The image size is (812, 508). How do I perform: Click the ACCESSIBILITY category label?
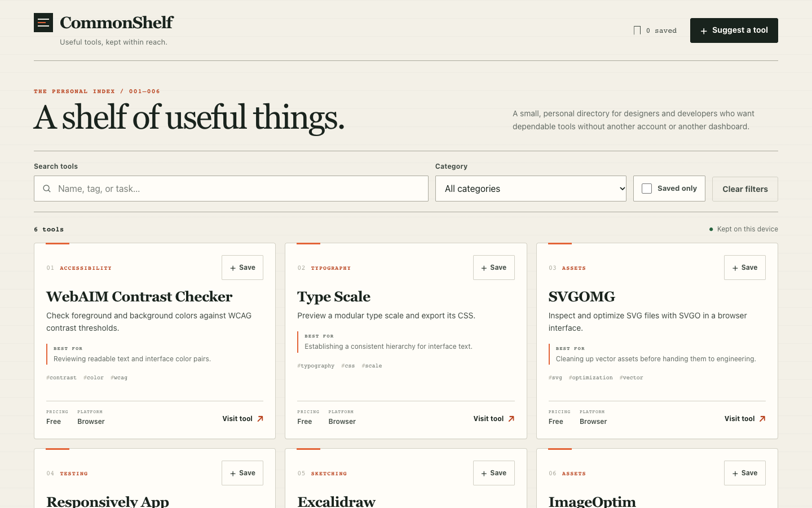pos(86,268)
